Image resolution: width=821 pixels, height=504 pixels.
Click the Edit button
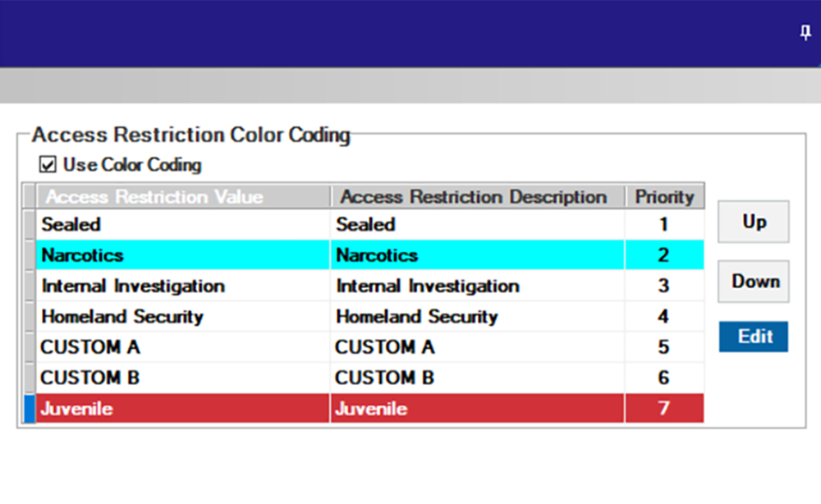[x=753, y=337]
